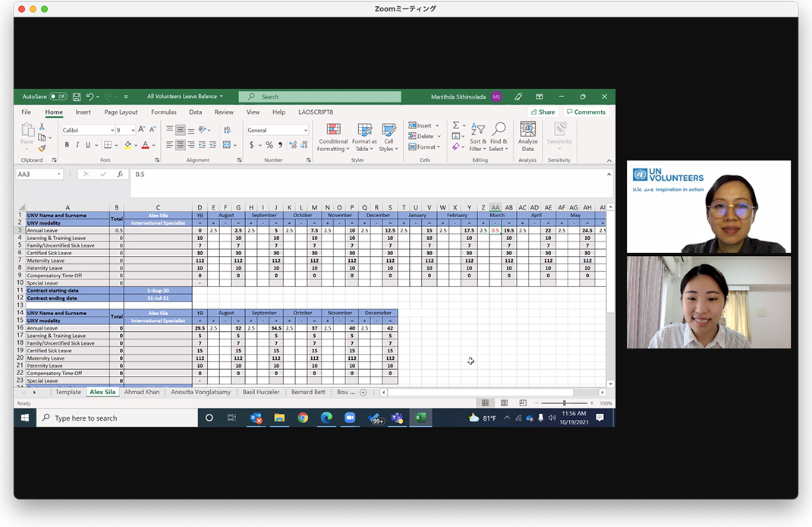Click the Save icon in title bar
This screenshot has height=527, width=812.
click(x=77, y=97)
